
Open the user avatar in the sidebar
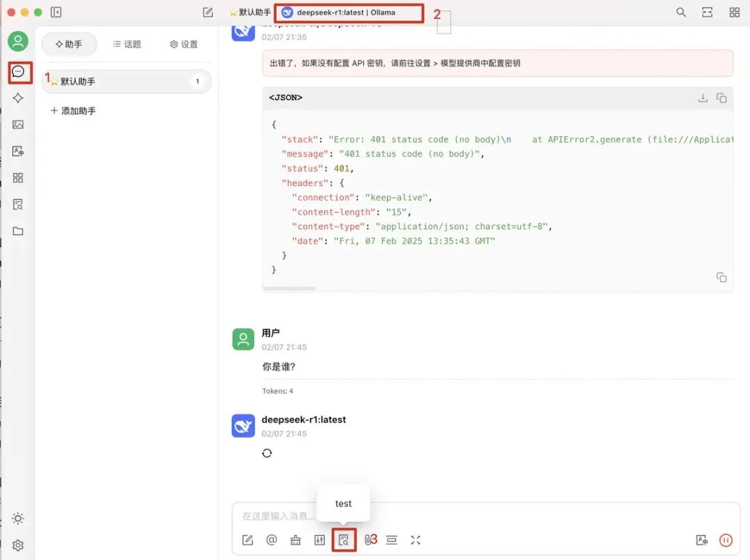[17, 41]
